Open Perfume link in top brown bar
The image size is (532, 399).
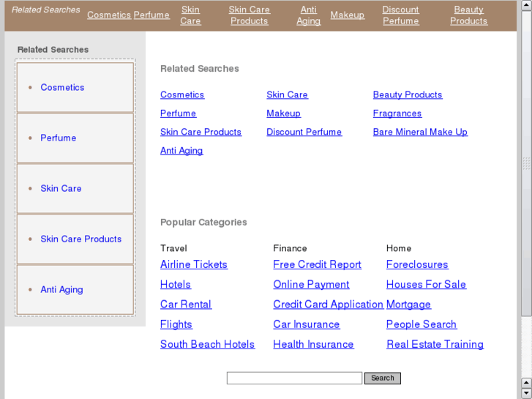151,15
